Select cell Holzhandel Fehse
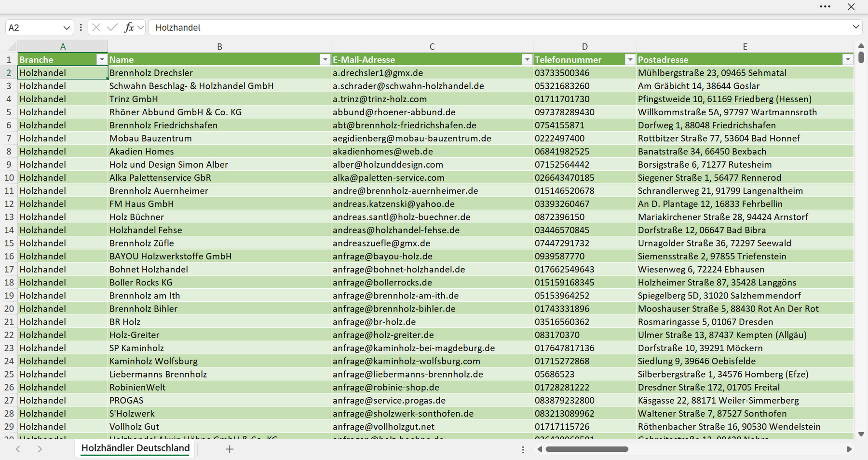The image size is (868, 460). (219, 230)
